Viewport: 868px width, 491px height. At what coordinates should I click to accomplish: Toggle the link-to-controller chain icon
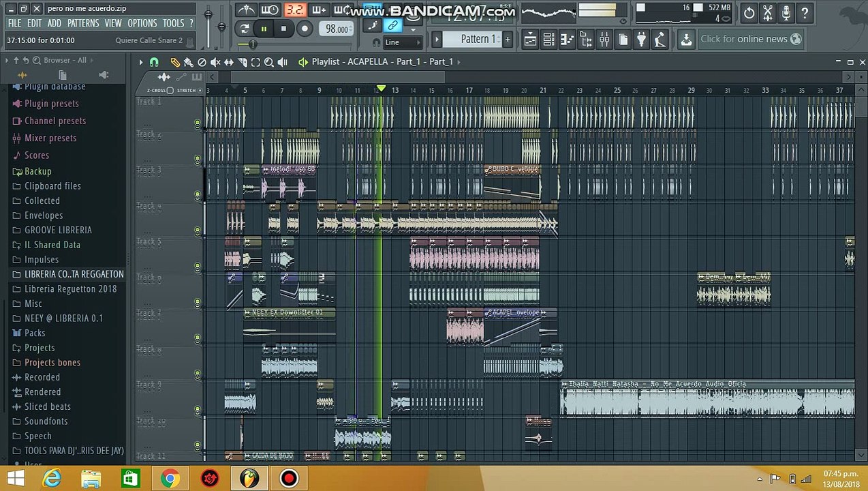tap(393, 26)
